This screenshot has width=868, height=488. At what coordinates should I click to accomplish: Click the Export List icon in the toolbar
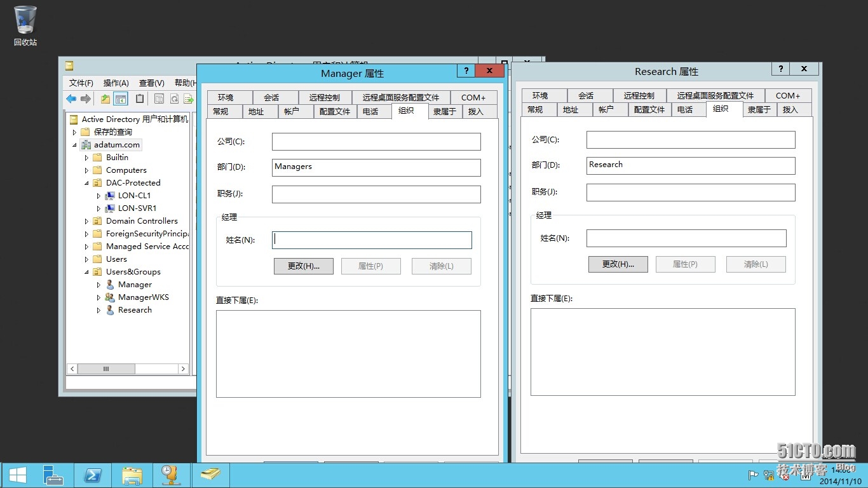click(189, 98)
